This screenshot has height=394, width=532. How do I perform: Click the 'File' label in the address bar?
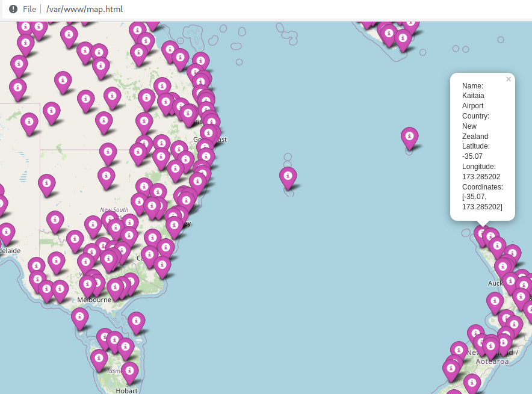(x=29, y=9)
